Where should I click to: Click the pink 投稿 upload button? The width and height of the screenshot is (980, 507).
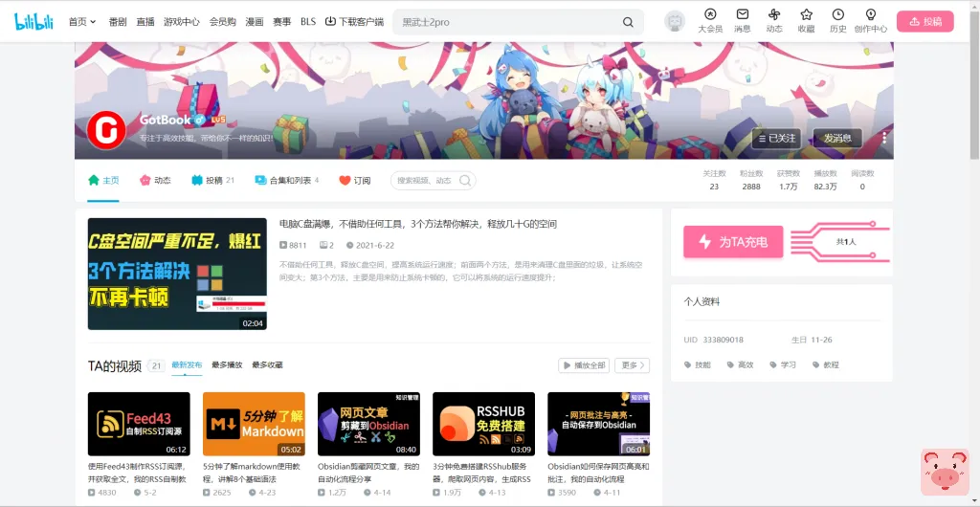point(925,21)
